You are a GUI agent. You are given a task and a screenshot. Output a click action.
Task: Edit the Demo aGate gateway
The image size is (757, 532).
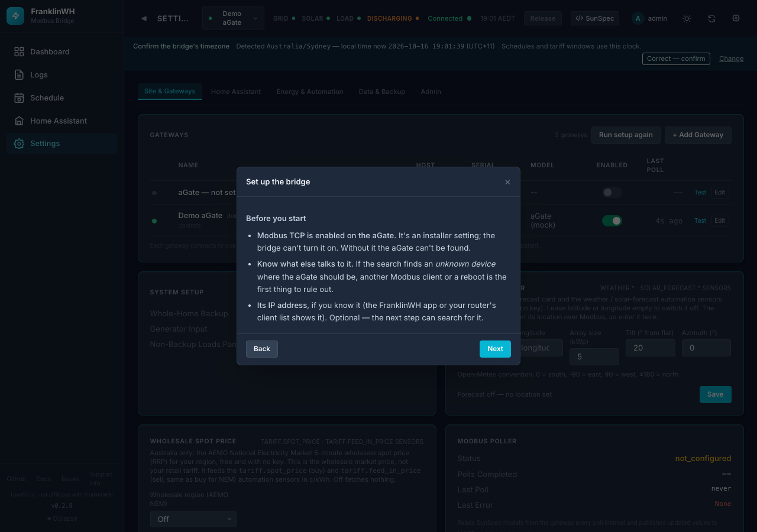tap(720, 220)
